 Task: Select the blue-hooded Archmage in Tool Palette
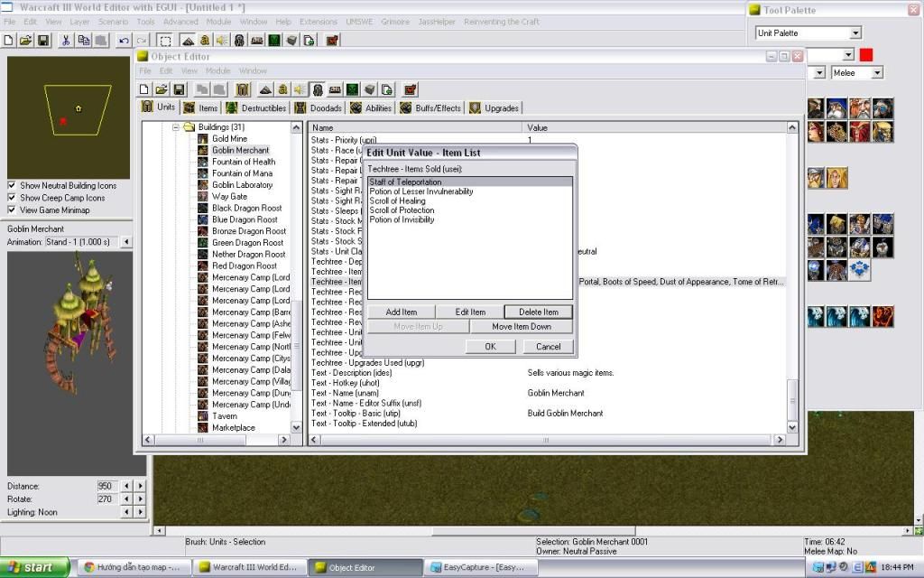tap(836, 108)
